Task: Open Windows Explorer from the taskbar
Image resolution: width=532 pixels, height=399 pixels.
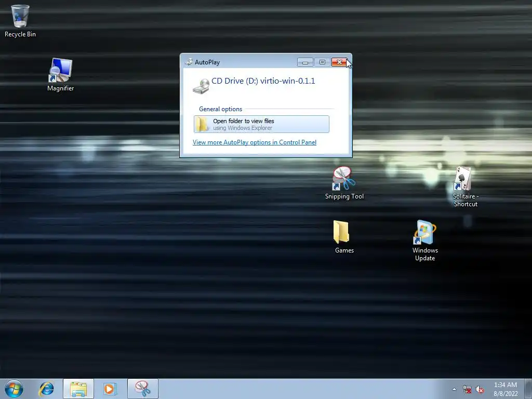Action: pos(78,389)
